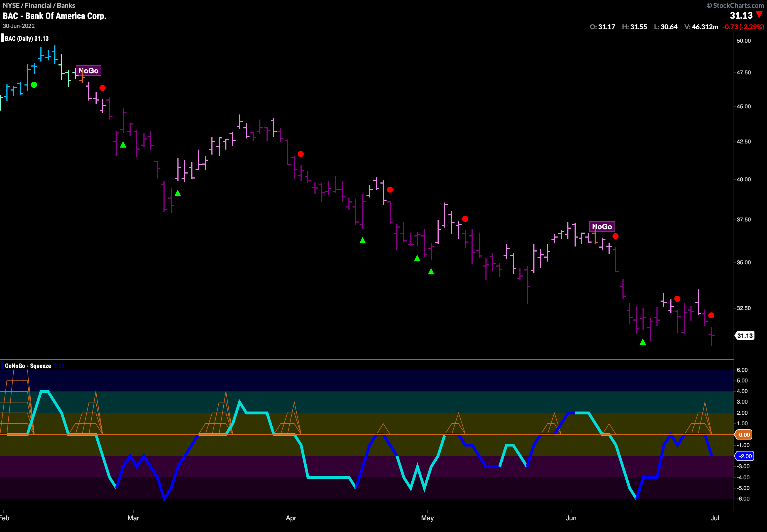Click the green triangle in early May near 34.50
The height and width of the screenshot is (532, 767).
coord(431,272)
